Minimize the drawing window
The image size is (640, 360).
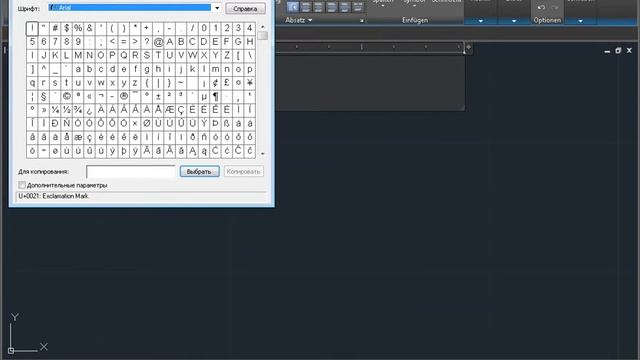coord(607,51)
